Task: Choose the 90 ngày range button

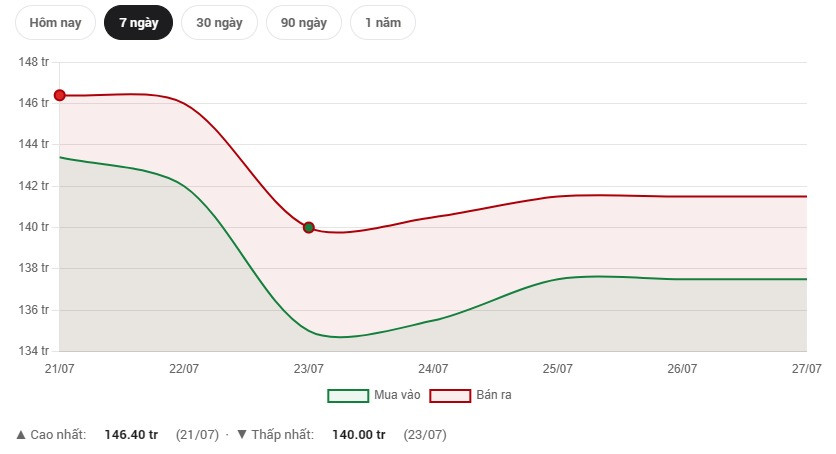Action: click(x=304, y=23)
